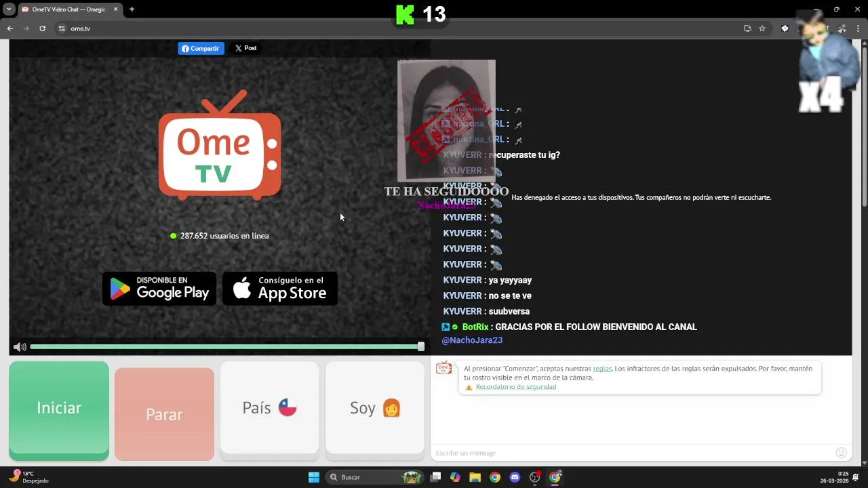Viewport: 868px width, 488px height.
Task: Open the clock and date showing 0:25
Action: pyautogui.click(x=835, y=477)
